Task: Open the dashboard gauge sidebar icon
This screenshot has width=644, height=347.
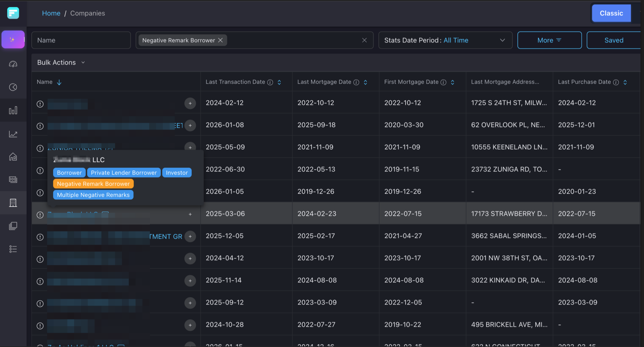Action: point(13,64)
